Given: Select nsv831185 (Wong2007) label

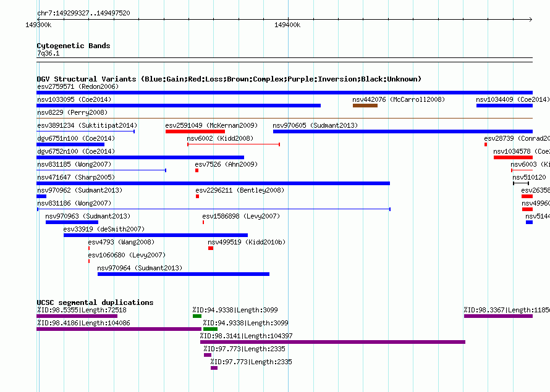Looking at the screenshot, I should tap(74, 164).
